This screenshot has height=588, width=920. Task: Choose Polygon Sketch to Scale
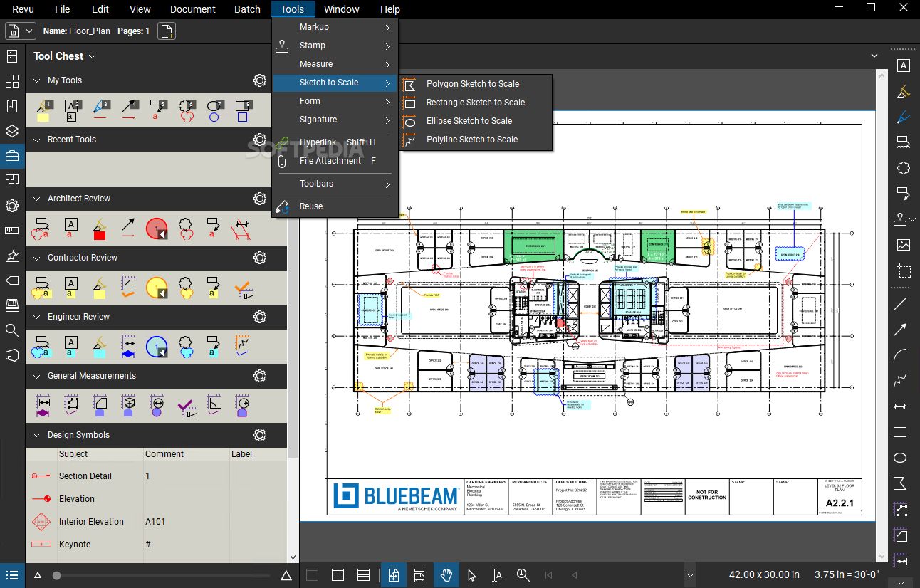[x=476, y=84]
